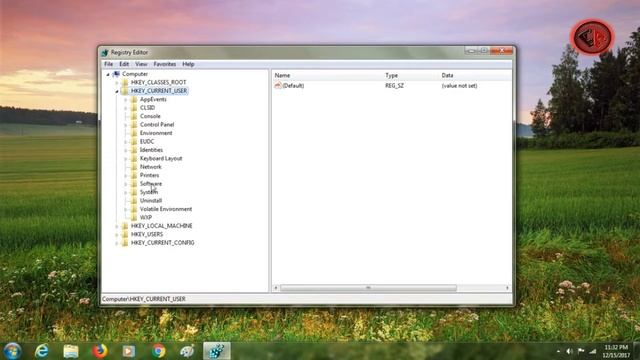Click the Registry Editor taskbar button
The image size is (640, 360).
[217, 351]
